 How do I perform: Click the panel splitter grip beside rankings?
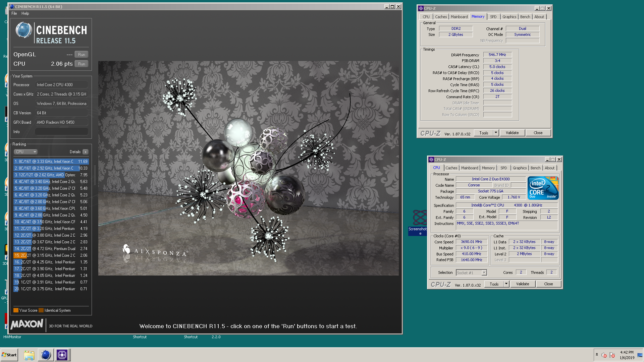[x=95, y=175]
